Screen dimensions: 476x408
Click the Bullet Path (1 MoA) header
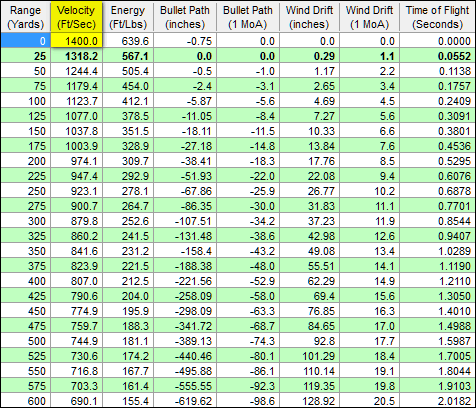point(248,17)
